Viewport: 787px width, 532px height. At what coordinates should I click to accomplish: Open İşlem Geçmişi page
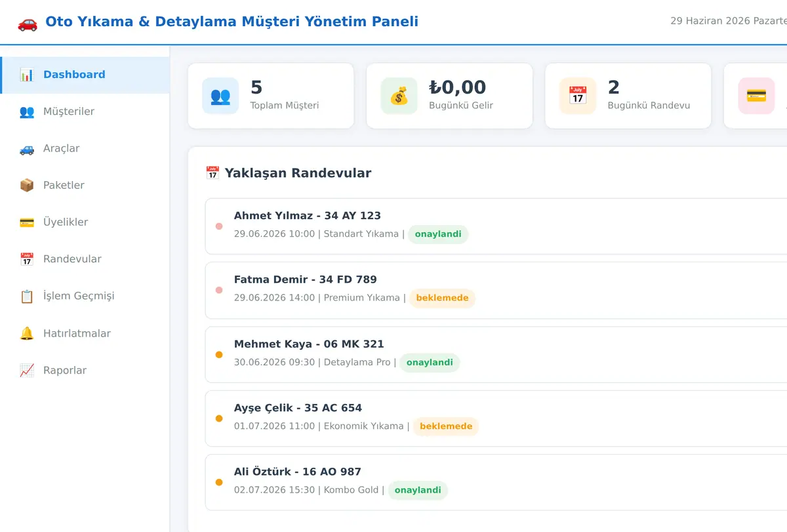coord(85,296)
